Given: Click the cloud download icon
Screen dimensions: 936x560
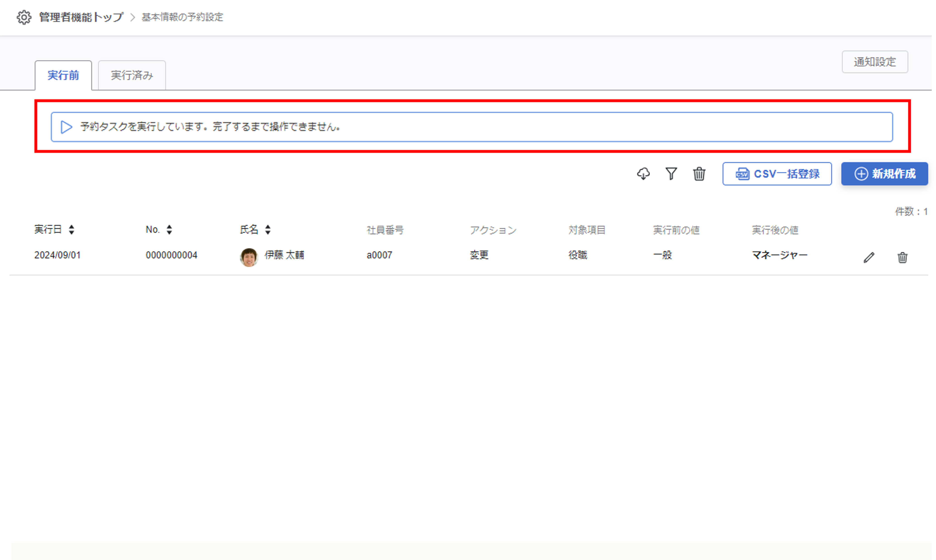Looking at the screenshot, I should pos(644,174).
